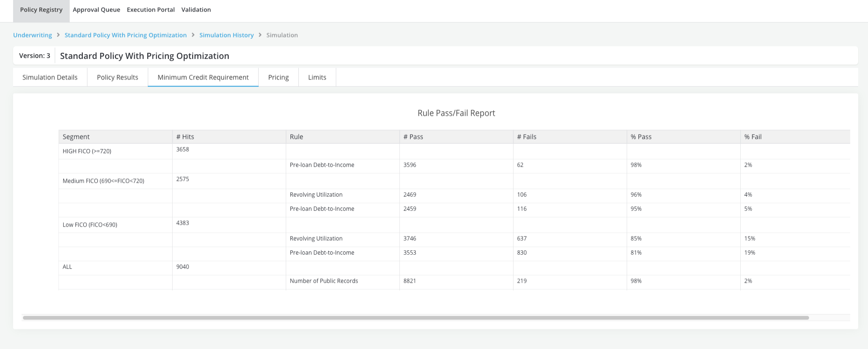This screenshot has width=868, height=349.
Task: Select the HIGH FICO (>=720) segment row
Action: pos(87,151)
